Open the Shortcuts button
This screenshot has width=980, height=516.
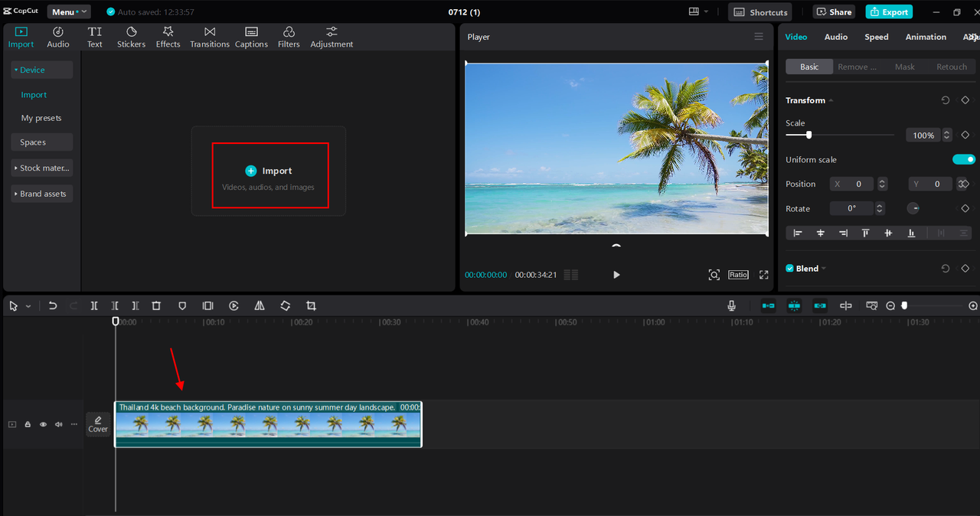[x=760, y=11]
